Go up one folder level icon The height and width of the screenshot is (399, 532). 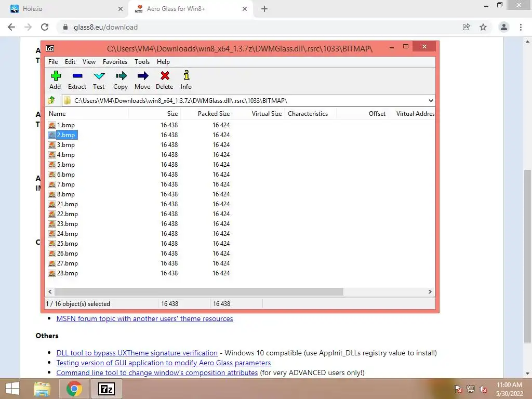coord(51,100)
